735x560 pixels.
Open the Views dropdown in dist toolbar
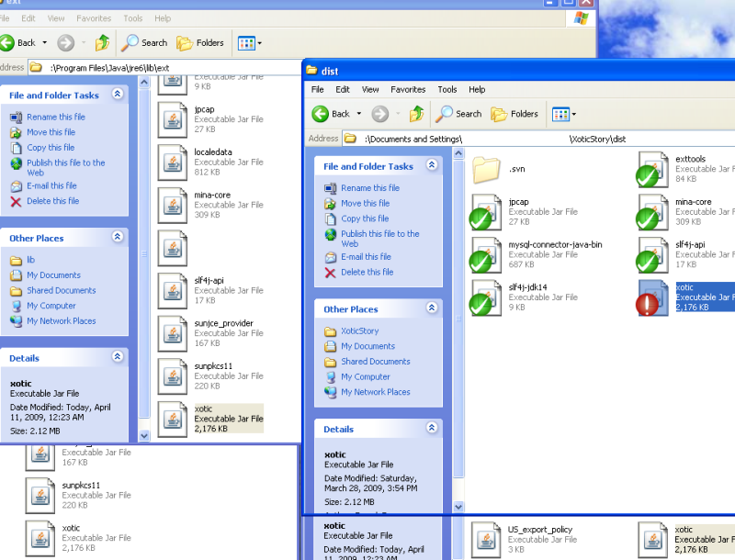[x=561, y=114]
